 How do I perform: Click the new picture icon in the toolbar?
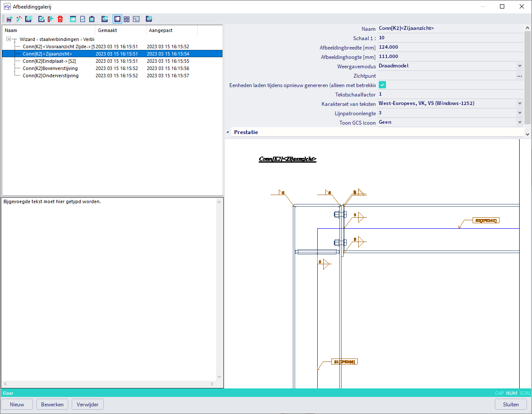tap(9, 19)
